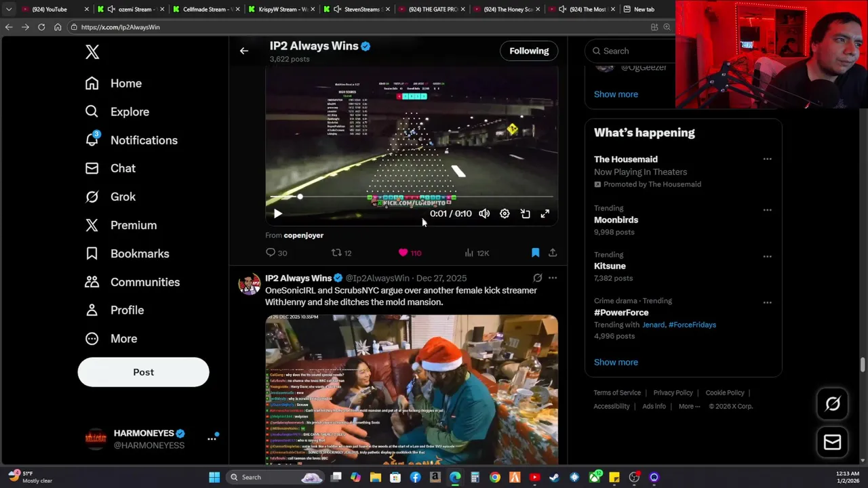Open Home in the X sidebar
Screen dimensions: 868x488
click(113, 83)
